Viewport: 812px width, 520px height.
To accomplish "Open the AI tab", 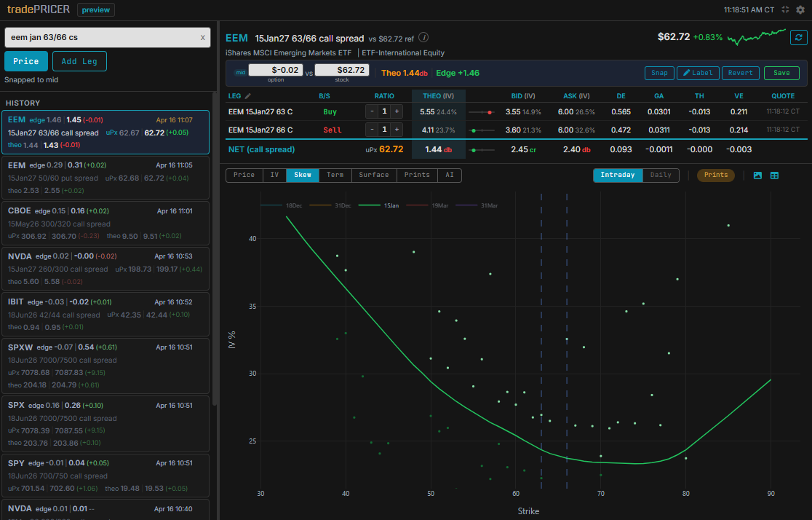I will tap(450, 176).
